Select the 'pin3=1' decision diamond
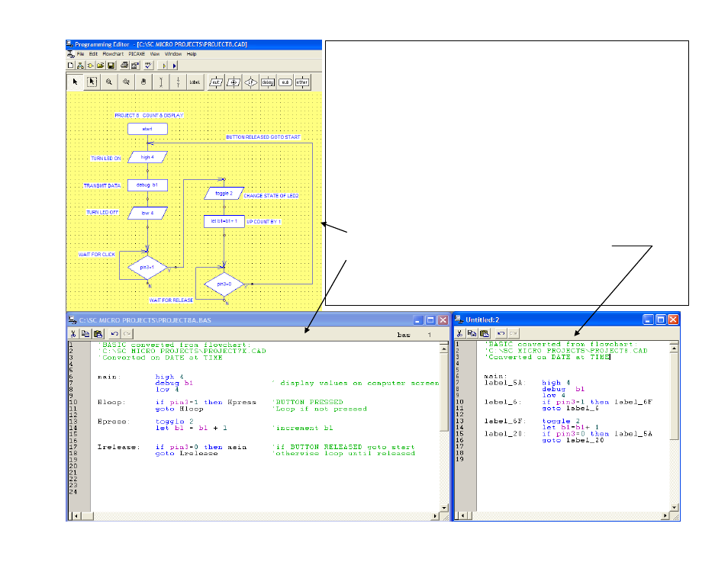 tap(147, 268)
